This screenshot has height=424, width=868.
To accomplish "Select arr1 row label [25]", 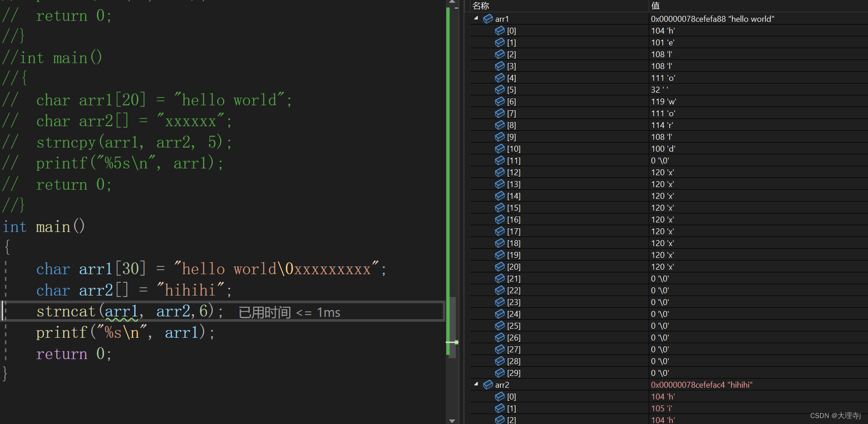I will (514, 325).
